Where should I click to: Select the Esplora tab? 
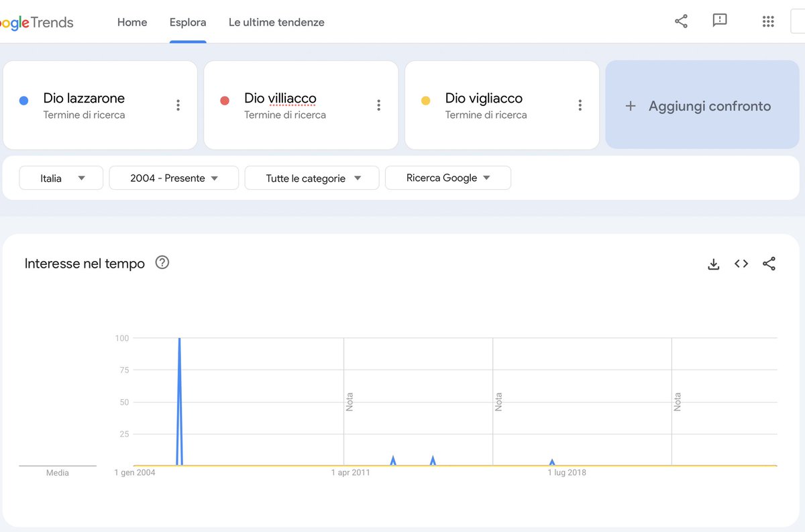click(188, 22)
